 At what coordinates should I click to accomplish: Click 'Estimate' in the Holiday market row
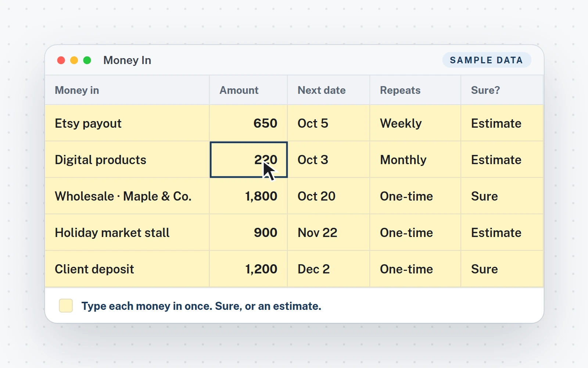click(502, 233)
